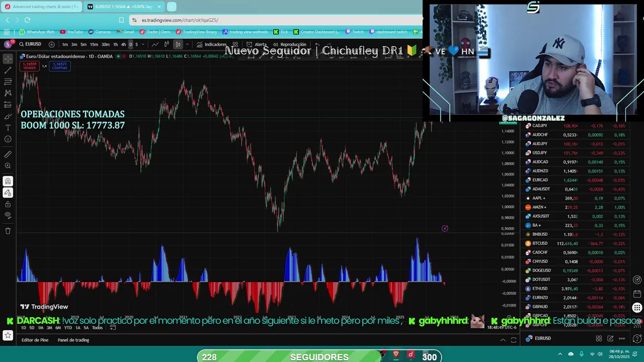Switch to the S weekly timeframe
The height and width of the screenshot is (362, 644).
coord(136,44)
